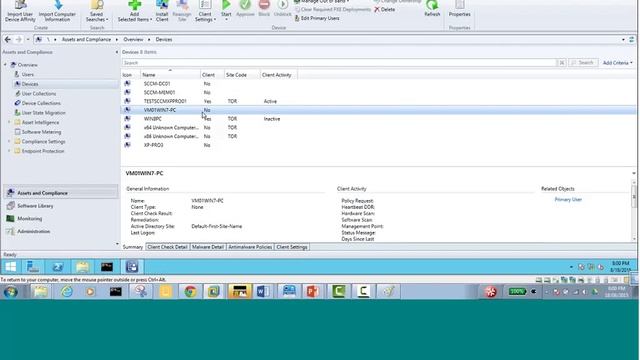Expand the Compliance Settings folder
Viewport: 640px width, 360px height.
point(9,142)
